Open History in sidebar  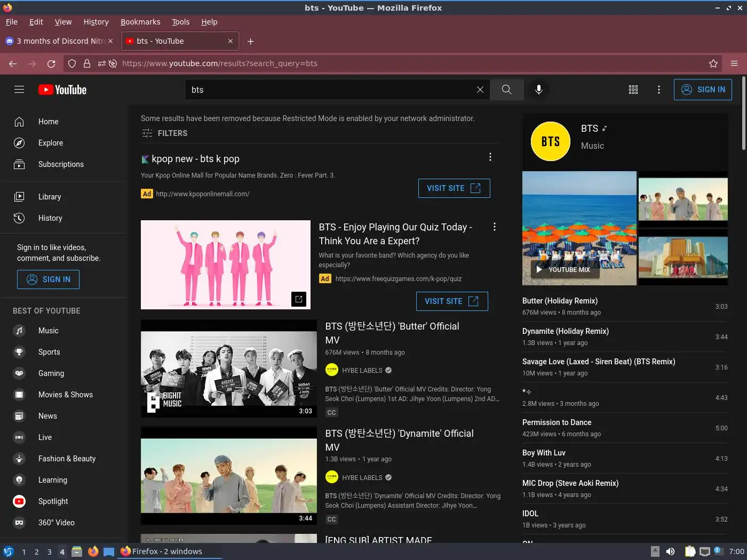[x=63, y=218]
